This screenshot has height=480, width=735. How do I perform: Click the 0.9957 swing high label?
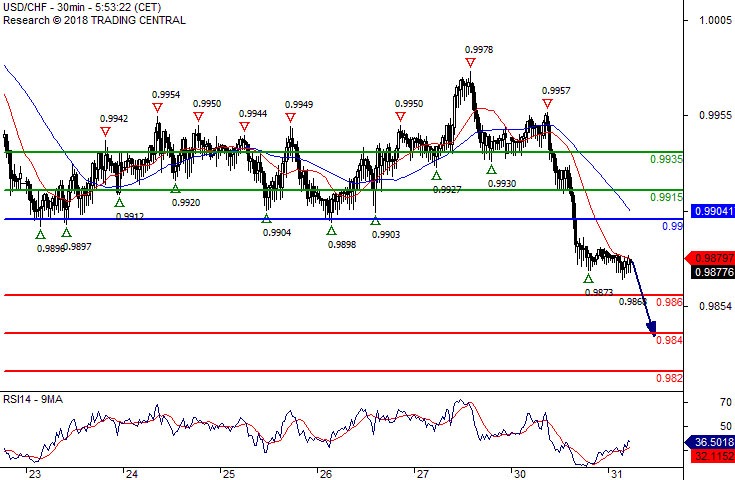click(556, 91)
